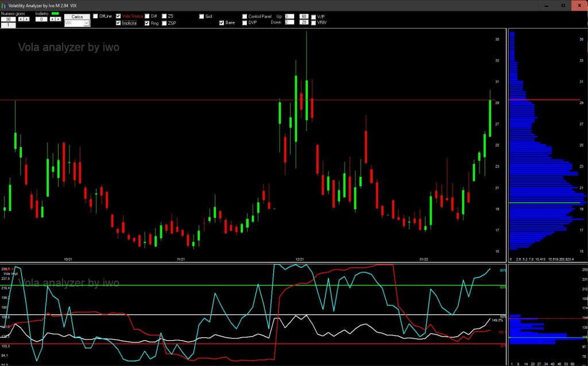Click the 149,6% value label
This screenshot has width=588, height=366.
coord(497,320)
